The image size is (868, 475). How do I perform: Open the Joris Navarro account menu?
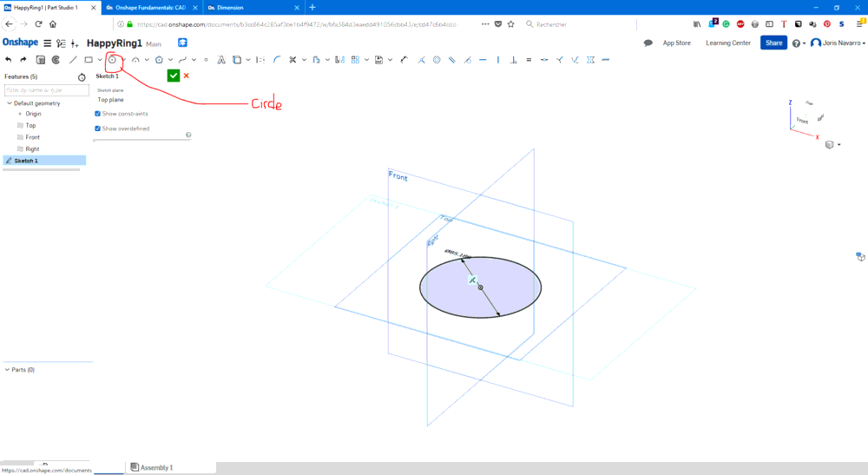pos(838,43)
